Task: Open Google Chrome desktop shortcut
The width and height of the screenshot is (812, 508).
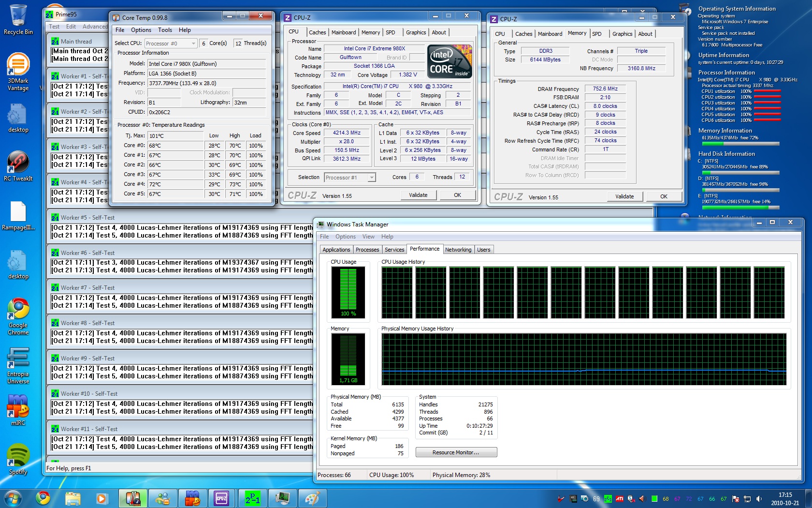Action: [18, 316]
